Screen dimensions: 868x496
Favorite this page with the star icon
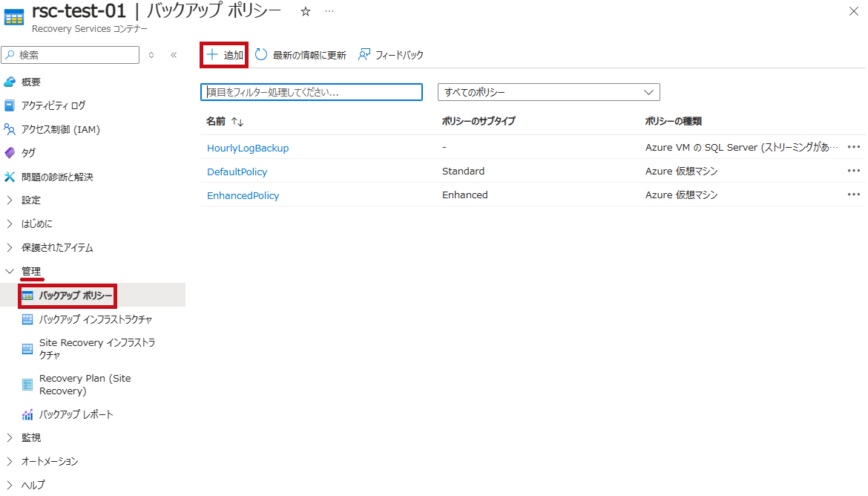pyautogui.click(x=306, y=12)
